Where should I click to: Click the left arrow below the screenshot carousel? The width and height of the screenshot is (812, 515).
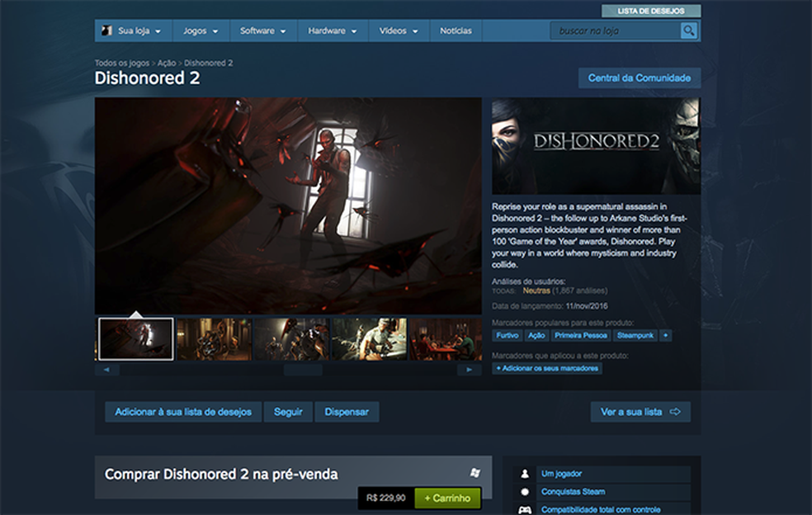coord(106,370)
